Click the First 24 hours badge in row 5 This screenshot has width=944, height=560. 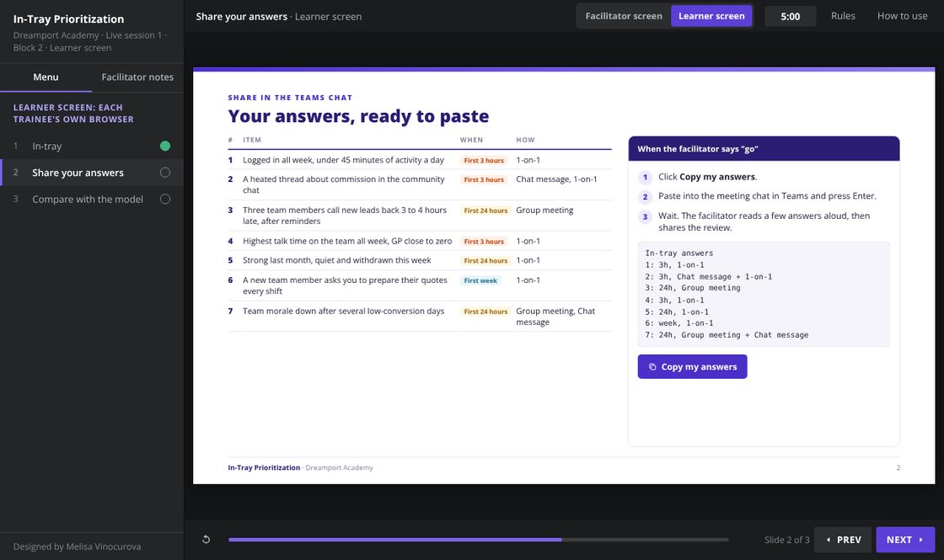click(485, 261)
